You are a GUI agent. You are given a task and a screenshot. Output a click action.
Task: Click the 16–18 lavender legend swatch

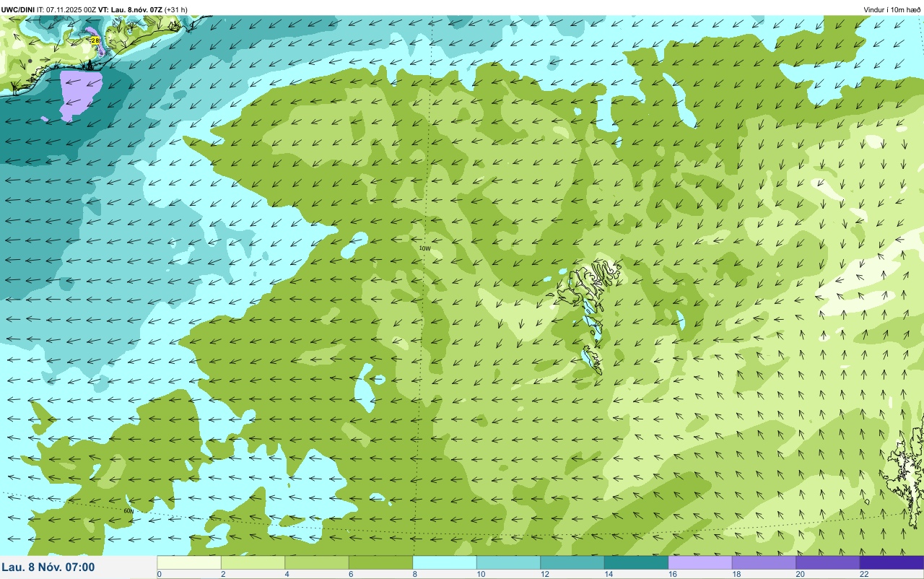[x=700, y=562]
